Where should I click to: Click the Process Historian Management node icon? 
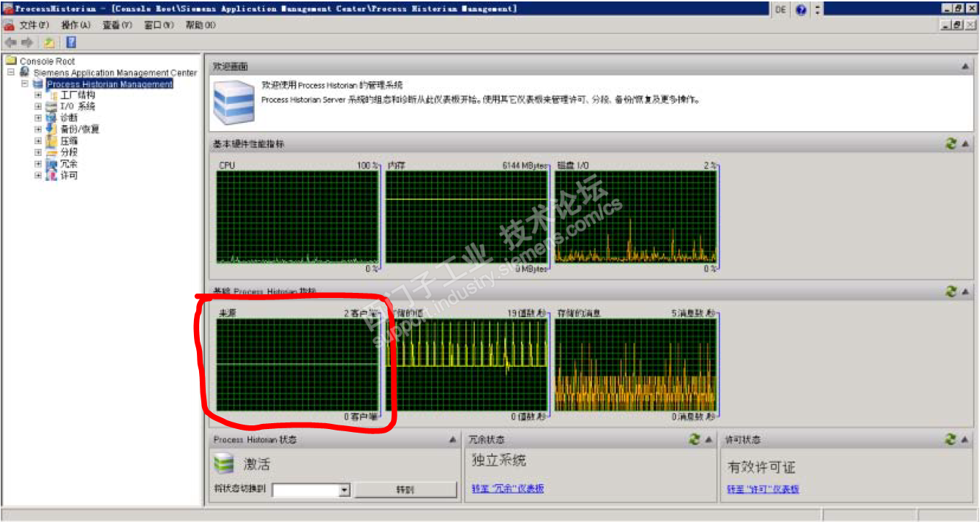38,84
